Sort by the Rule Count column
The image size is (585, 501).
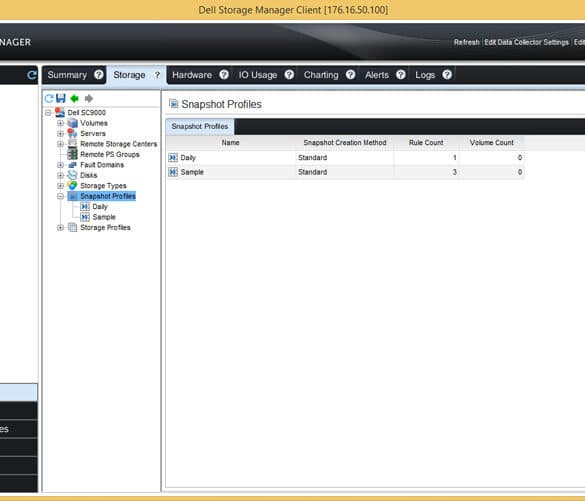426,143
